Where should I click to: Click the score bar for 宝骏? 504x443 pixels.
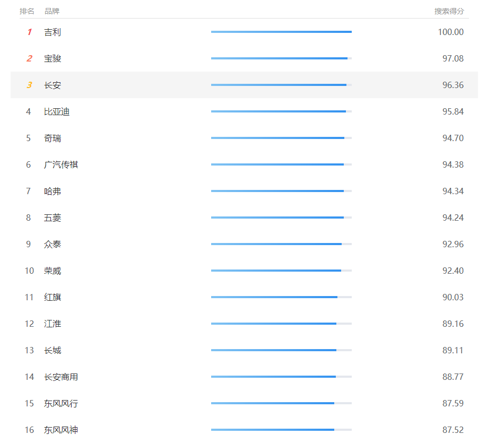click(281, 58)
